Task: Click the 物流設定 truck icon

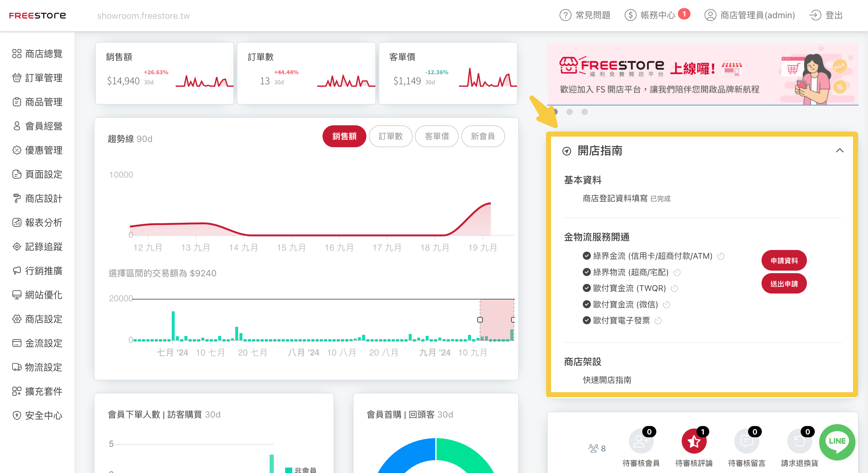Action: point(17,367)
